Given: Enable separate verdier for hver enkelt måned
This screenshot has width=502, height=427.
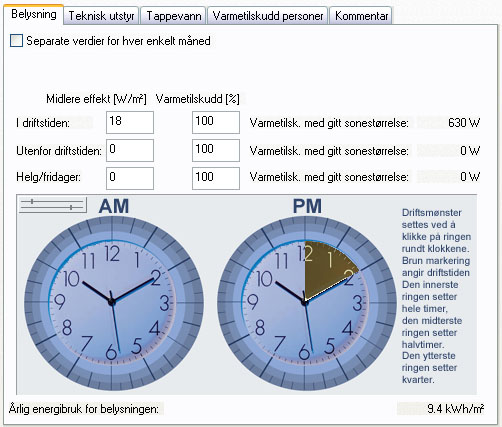Looking at the screenshot, I should click(16, 41).
